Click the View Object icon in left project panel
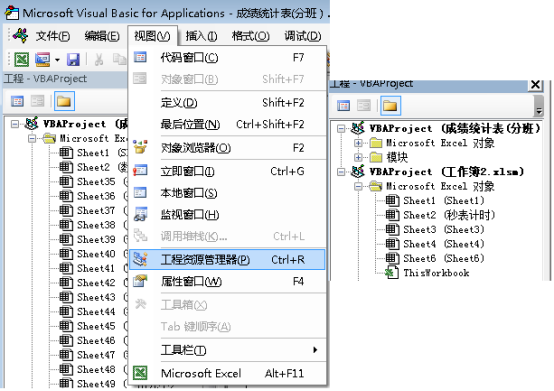 [37, 102]
